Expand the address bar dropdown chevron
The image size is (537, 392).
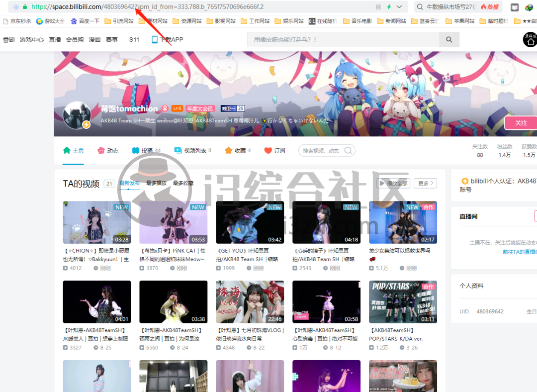coord(399,7)
